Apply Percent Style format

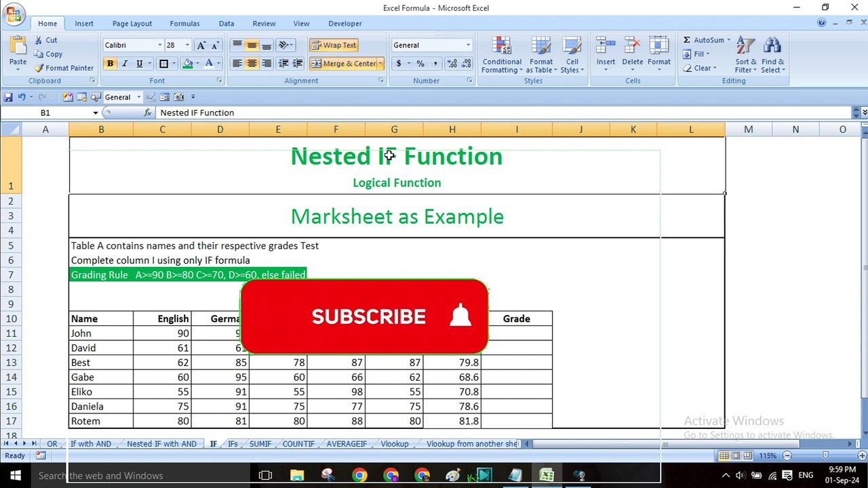[x=420, y=64]
